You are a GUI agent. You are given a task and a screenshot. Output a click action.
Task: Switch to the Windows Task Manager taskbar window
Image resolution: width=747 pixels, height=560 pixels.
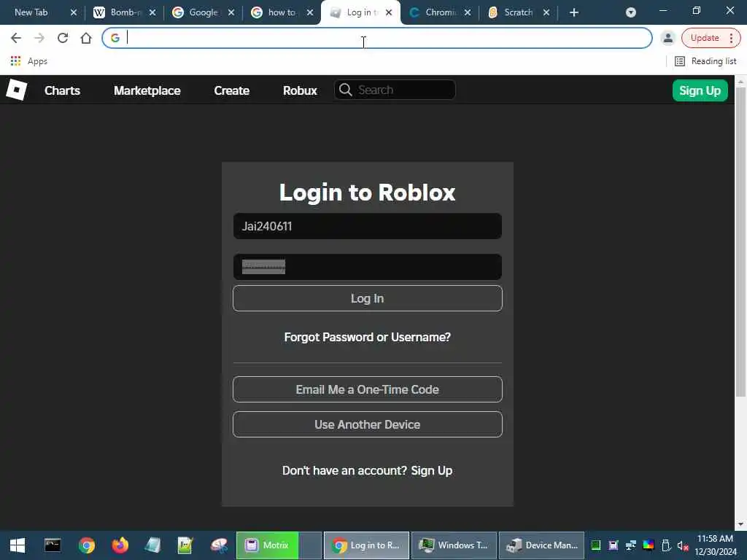click(x=454, y=545)
